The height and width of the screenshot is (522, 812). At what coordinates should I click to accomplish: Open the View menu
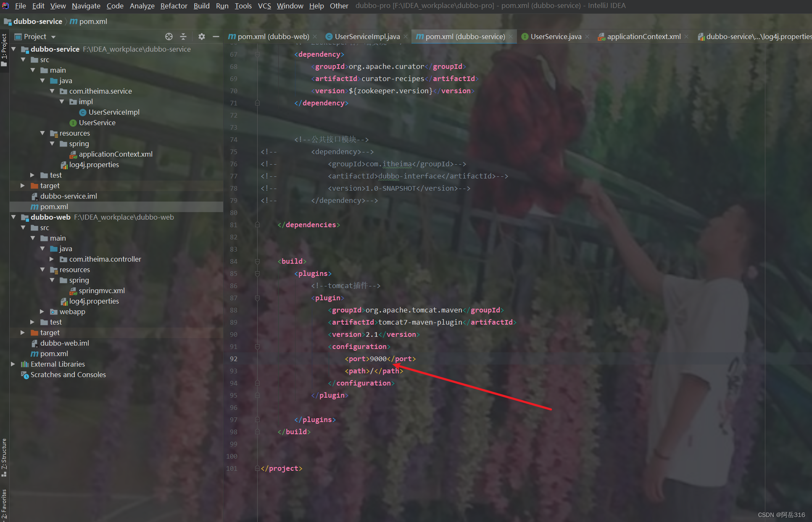(58, 6)
